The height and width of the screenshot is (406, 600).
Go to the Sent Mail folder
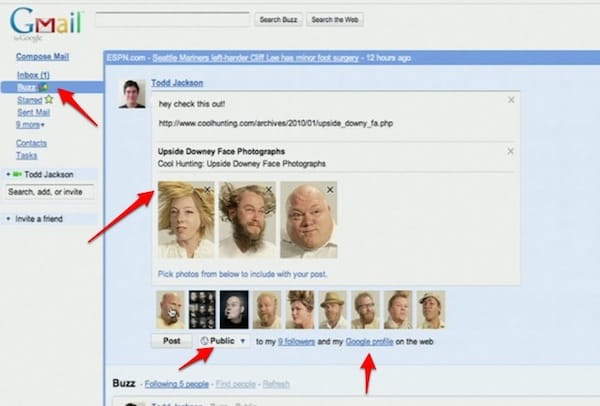[37, 113]
